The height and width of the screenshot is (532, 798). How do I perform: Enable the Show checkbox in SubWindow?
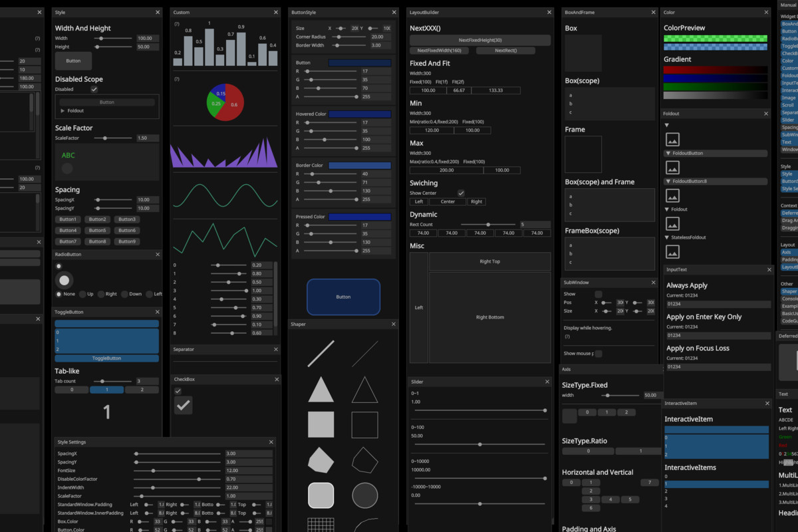pyautogui.click(x=598, y=294)
